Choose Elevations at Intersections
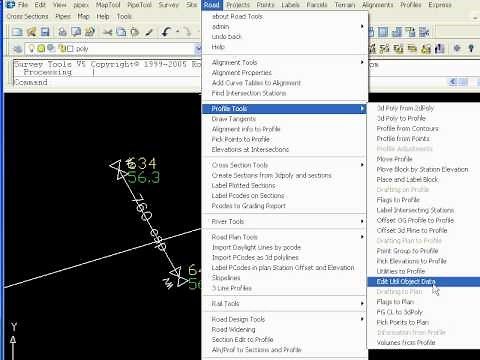The height and width of the screenshot is (360, 480). click(250, 149)
